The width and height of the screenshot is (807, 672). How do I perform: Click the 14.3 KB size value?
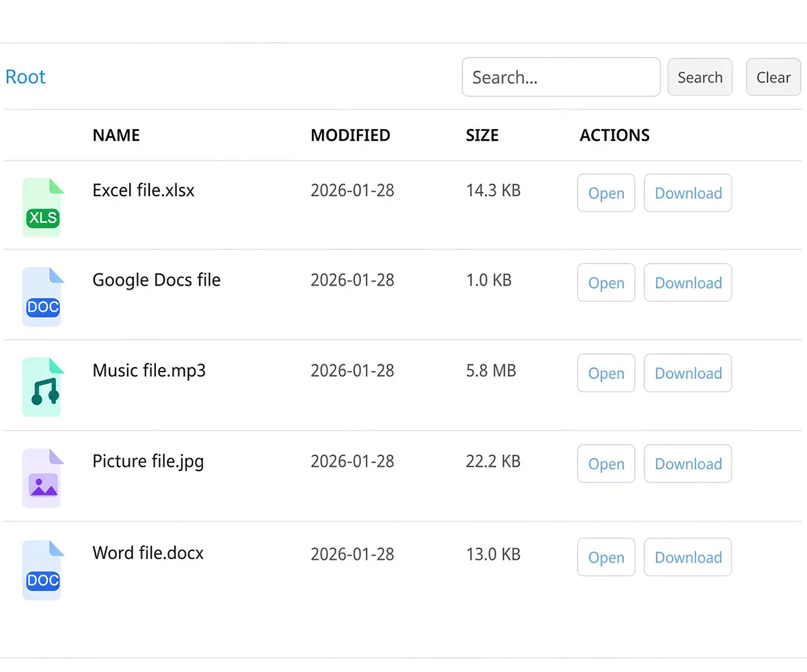coord(494,190)
